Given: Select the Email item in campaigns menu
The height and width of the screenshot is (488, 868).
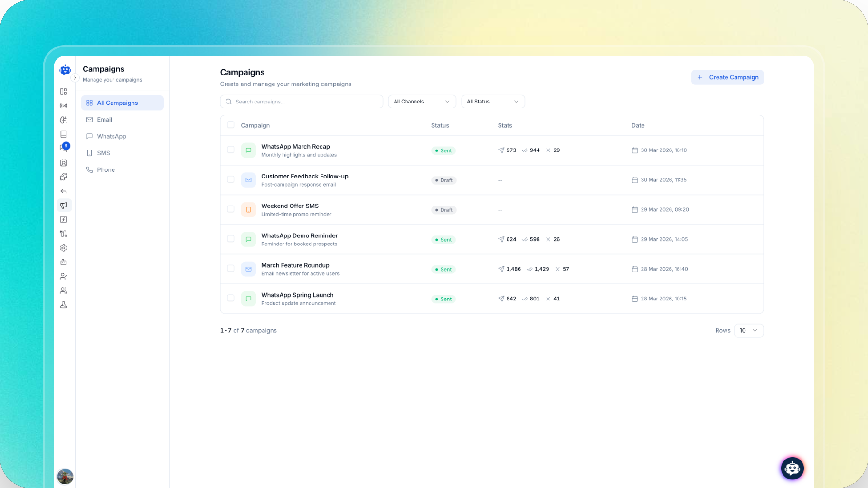Looking at the screenshot, I should point(104,120).
